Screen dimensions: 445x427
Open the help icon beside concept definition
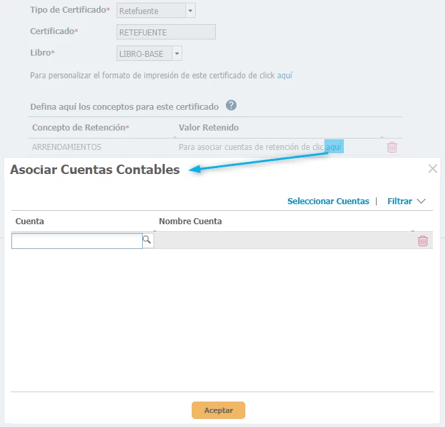tap(231, 105)
